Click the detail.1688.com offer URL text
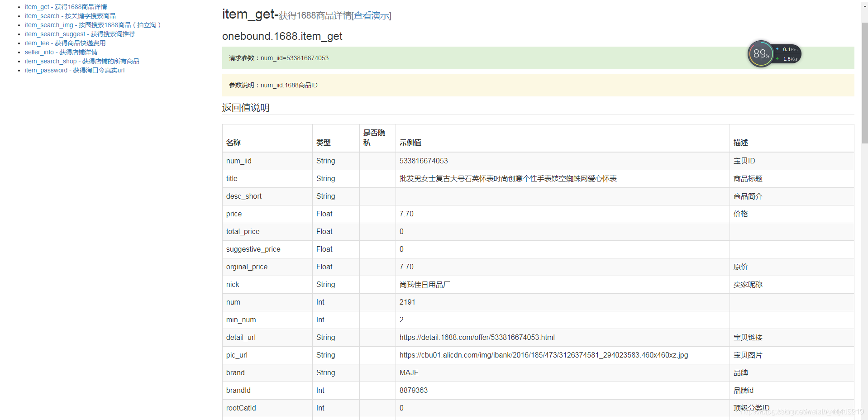868x420 pixels. (477, 338)
